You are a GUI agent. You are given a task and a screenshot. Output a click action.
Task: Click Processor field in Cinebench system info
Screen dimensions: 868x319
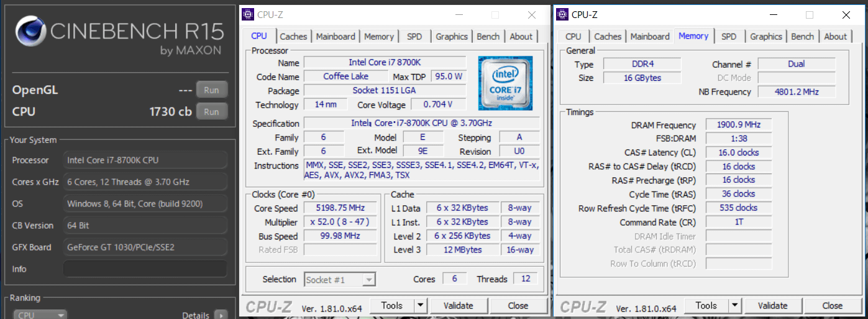pos(145,160)
